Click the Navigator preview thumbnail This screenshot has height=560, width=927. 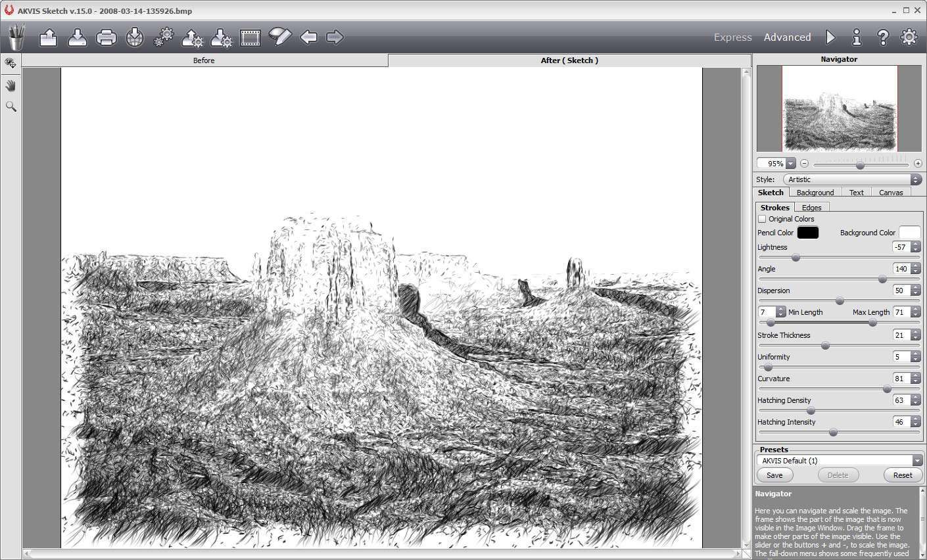[x=839, y=108]
